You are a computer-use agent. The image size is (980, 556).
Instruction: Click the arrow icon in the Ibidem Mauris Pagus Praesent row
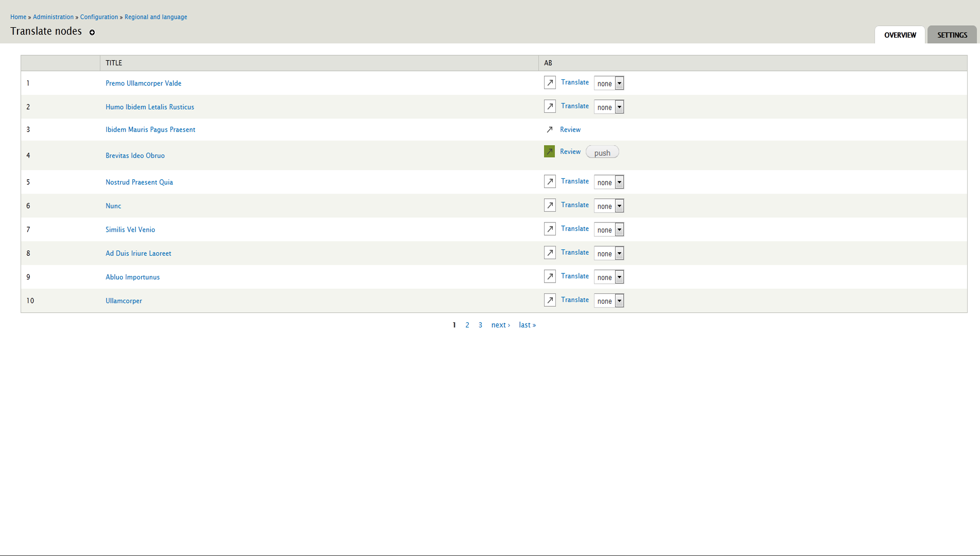549,130
